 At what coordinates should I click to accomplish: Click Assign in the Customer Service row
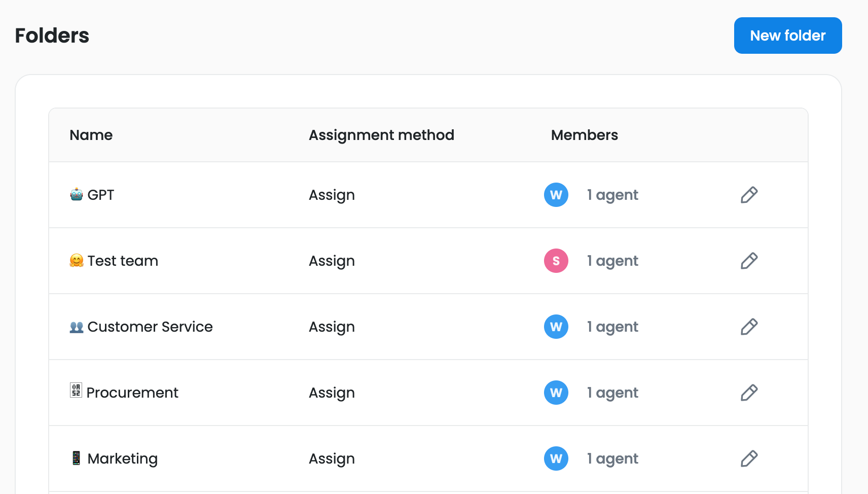point(332,327)
